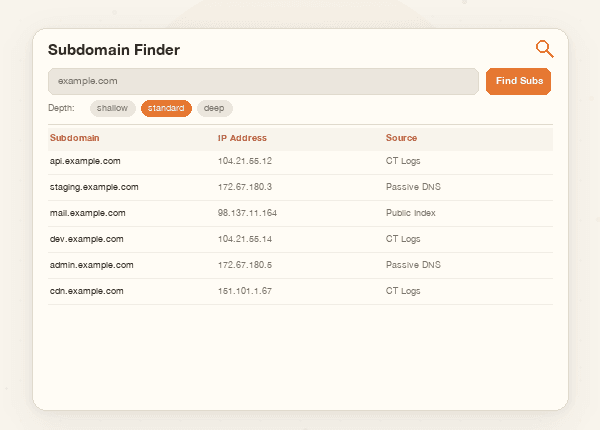Viewport: 600px width, 430px height.
Task: Click the dev.example.com subdomain
Action: click(87, 239)
